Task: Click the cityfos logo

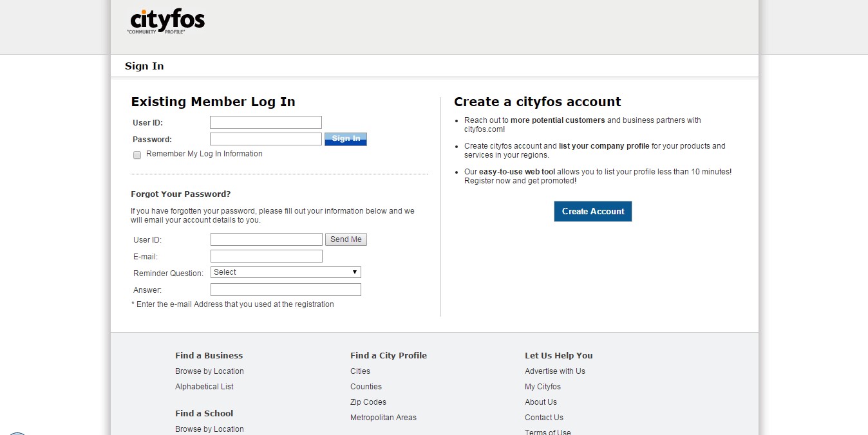Action: [x=166, y=21]
